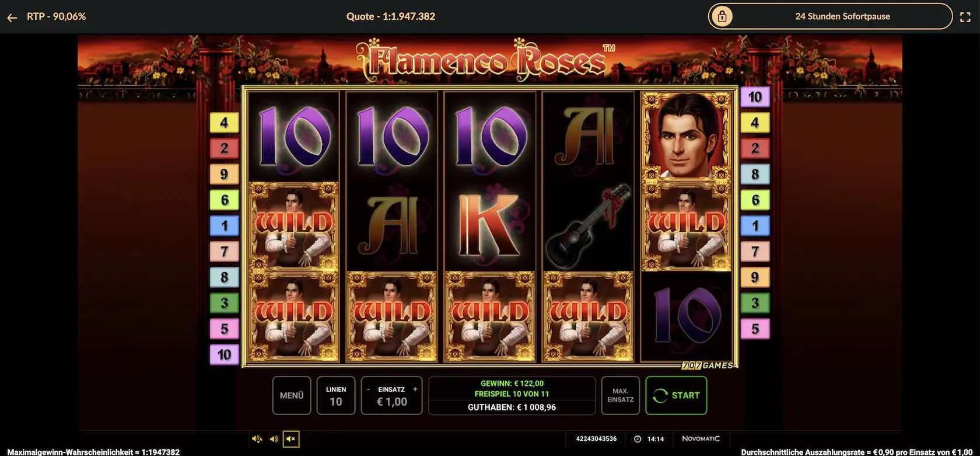Select blue payline 1 marker on left
This screenshot has width=980, height=456.
pyautogui.click(x=224, y=225)
